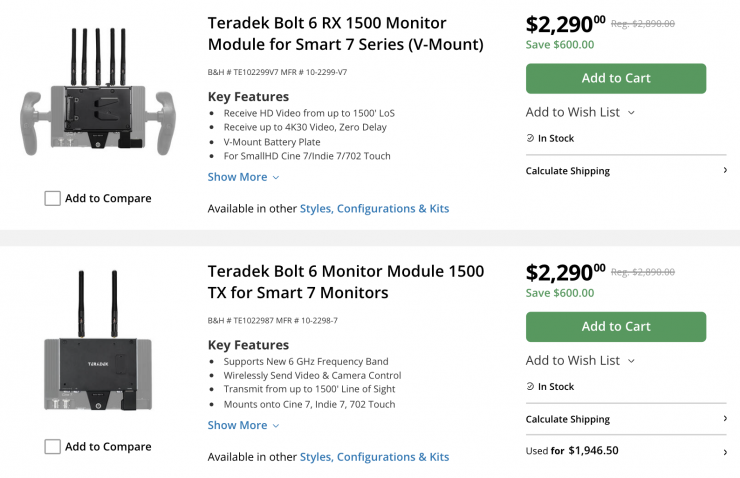Image resolution: width=740 pixels, height=478 pixels.
Task: Open Teradek Bolt 6 RX 1500 product title
Action: click(x=345, y=33)
